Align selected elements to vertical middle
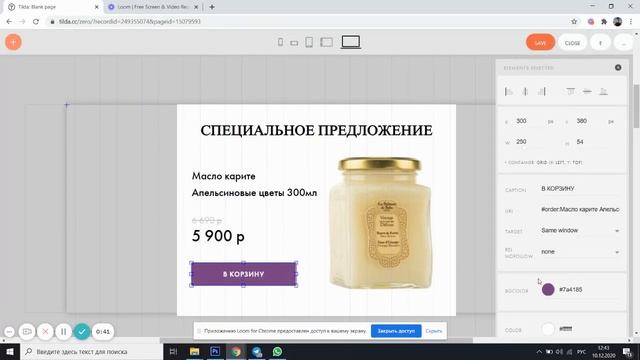Screen dimensions: 640x360 pyautogui.click(x=587, y=91)
